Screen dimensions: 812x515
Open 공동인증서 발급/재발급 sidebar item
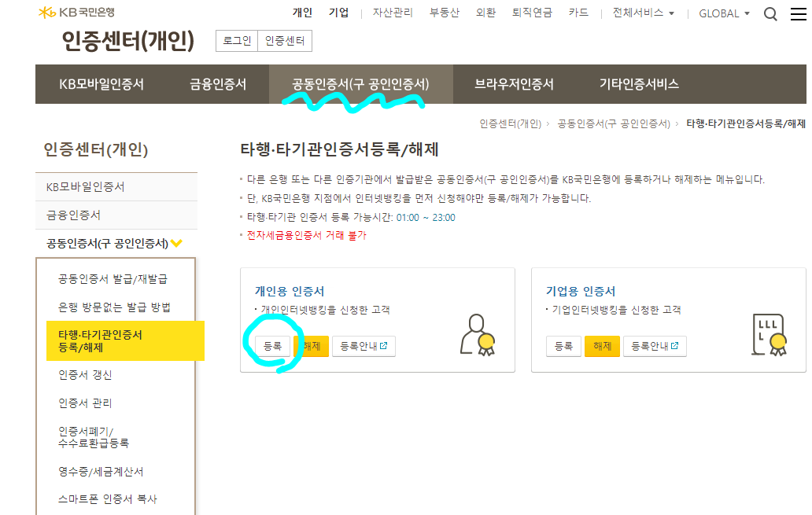pyautogui.click(x=113, y=279)
